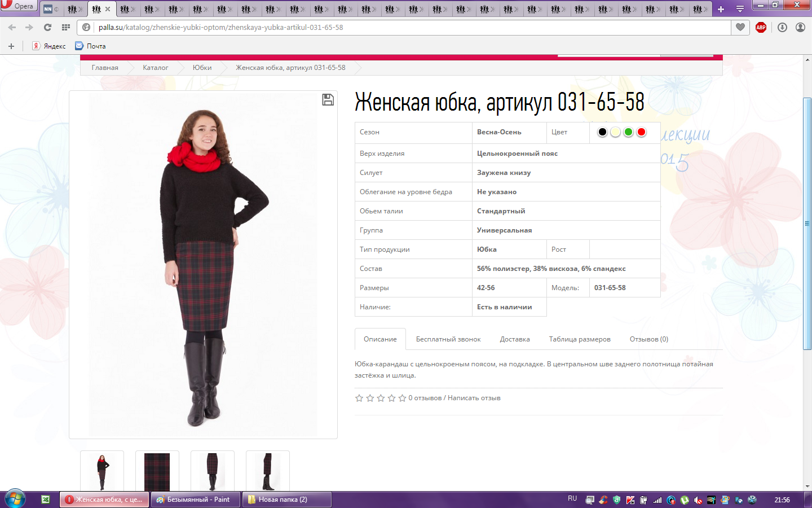Open Безымянный - Paint from the taskbar
Screen dimensions: 812x508
pos(195,500)
